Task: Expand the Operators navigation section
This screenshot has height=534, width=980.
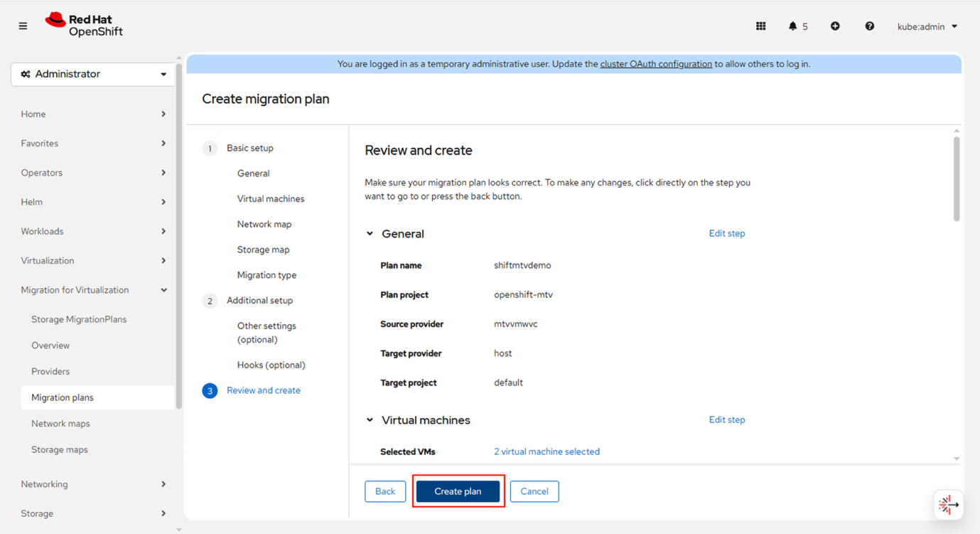Action: tap(93, 173)
